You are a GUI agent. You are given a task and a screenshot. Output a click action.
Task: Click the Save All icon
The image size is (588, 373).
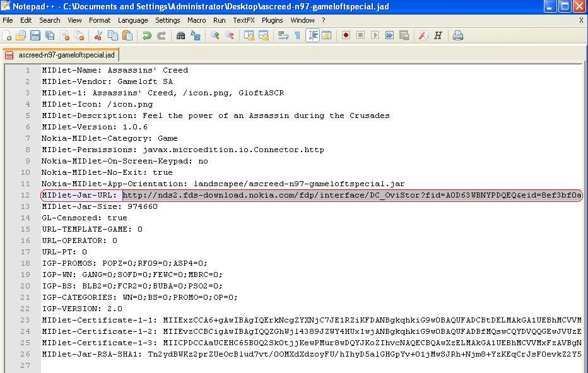(x=50, y=35)
